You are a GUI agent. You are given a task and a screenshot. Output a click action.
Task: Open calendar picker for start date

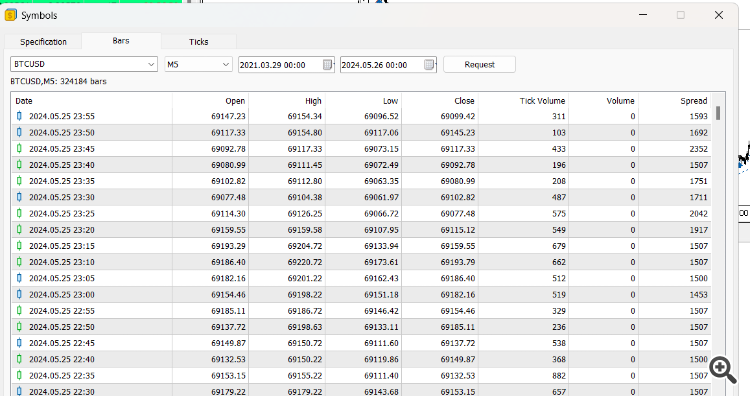click(x=328, y=65)
